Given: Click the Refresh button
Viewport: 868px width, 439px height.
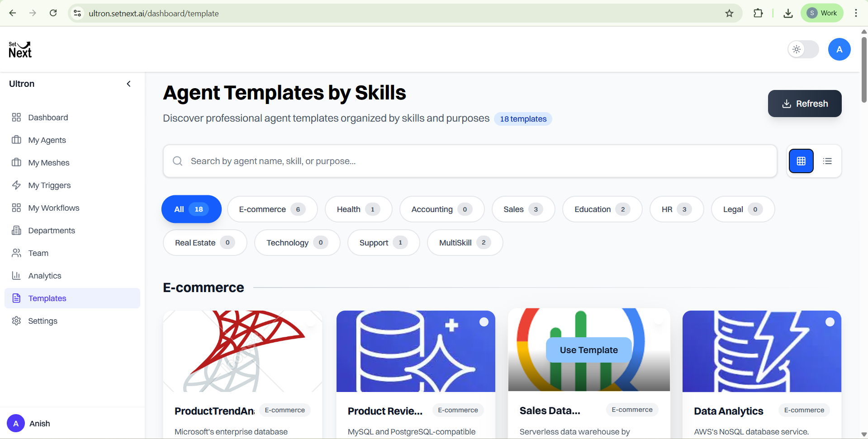Looking at the screenshot, I should click(x=805, y=104).
